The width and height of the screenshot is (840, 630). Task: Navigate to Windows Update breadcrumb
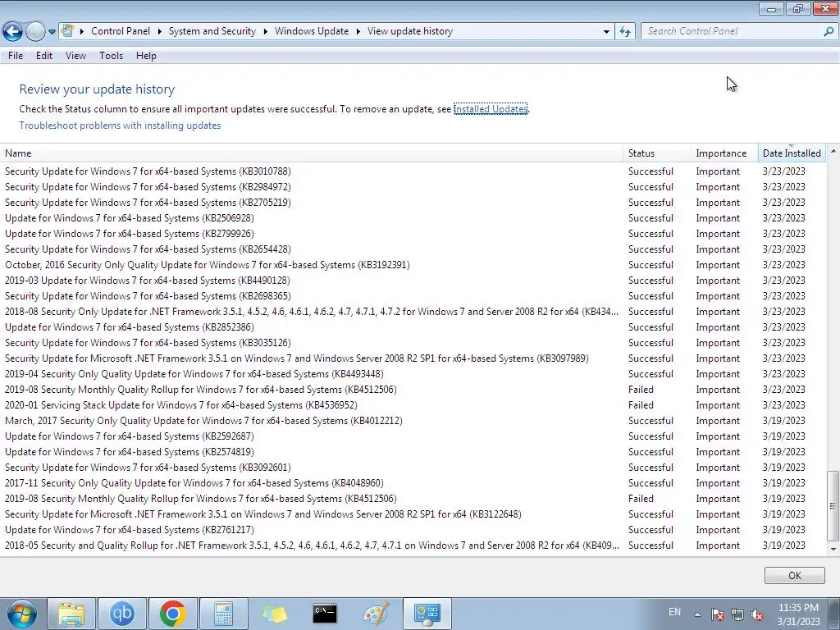coord(312,31)
